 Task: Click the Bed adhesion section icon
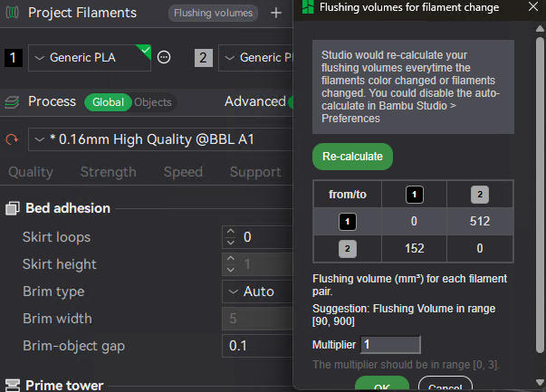click(13, 208)
